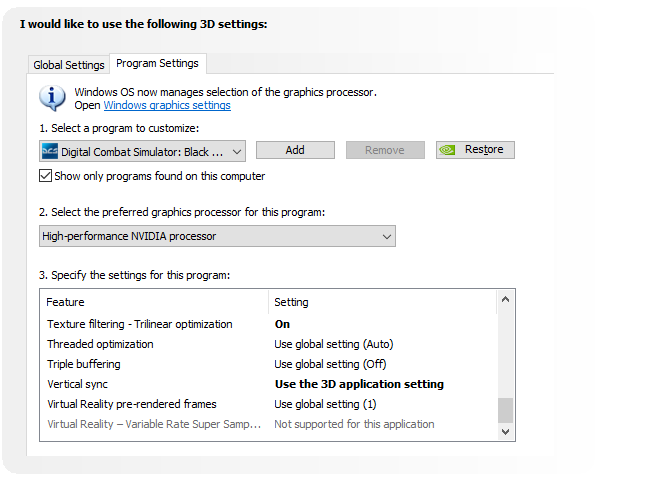
Task: Click the Setting column header
Action: 383,302
